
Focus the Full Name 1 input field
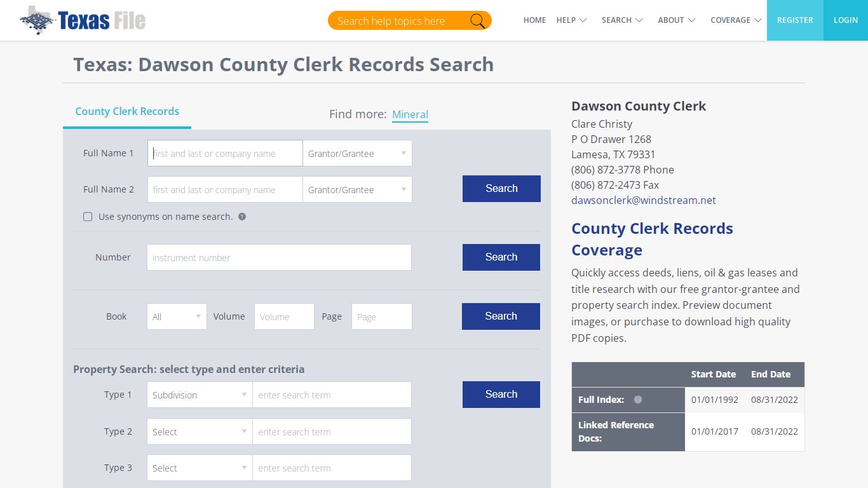point(225,153)
